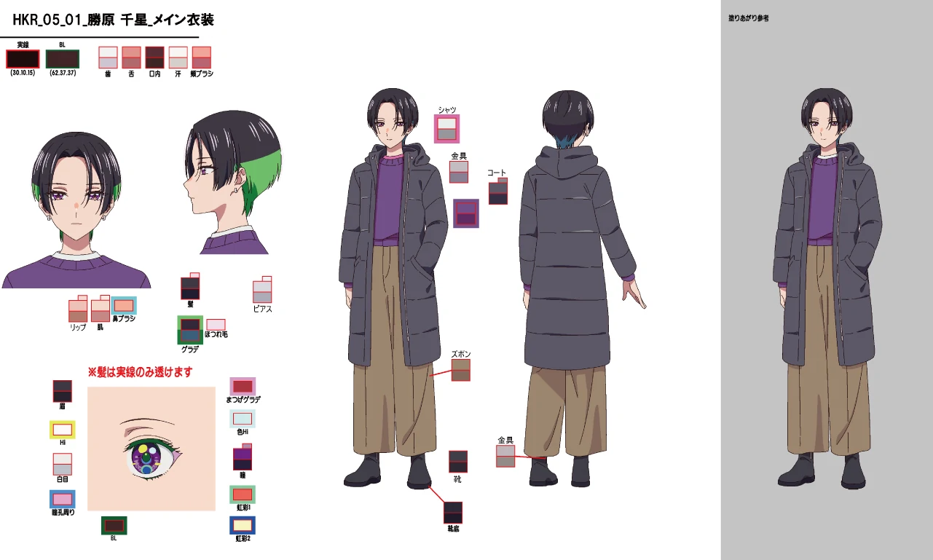Pick the グラデ hair gradient swatch
This screenshot has height=560, width=933.
tap(190, 330)
